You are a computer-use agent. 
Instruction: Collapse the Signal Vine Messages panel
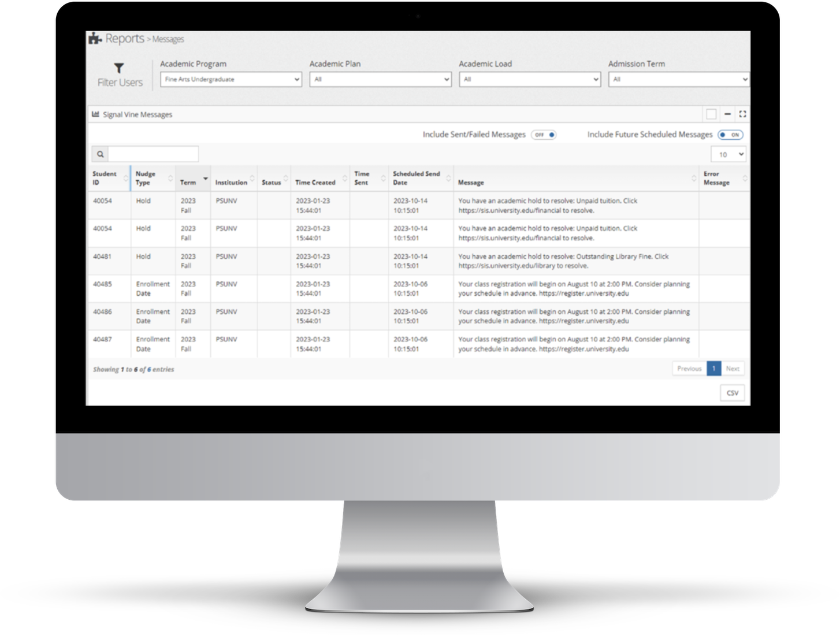pos(727,114)
